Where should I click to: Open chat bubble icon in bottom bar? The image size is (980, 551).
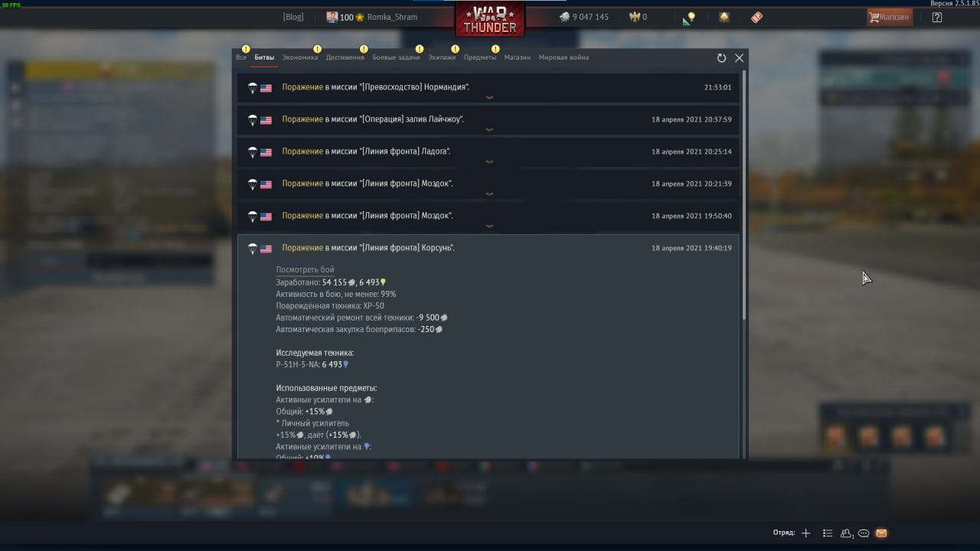[864, 533]
